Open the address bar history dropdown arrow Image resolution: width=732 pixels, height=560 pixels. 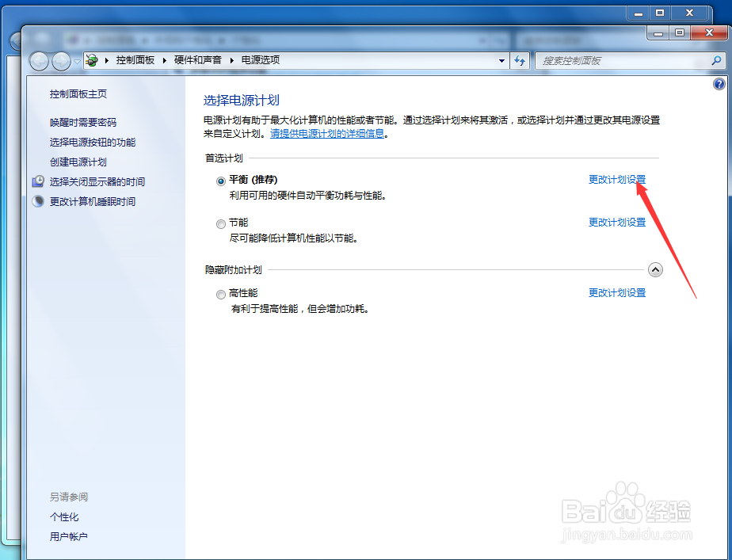(501, 60)
